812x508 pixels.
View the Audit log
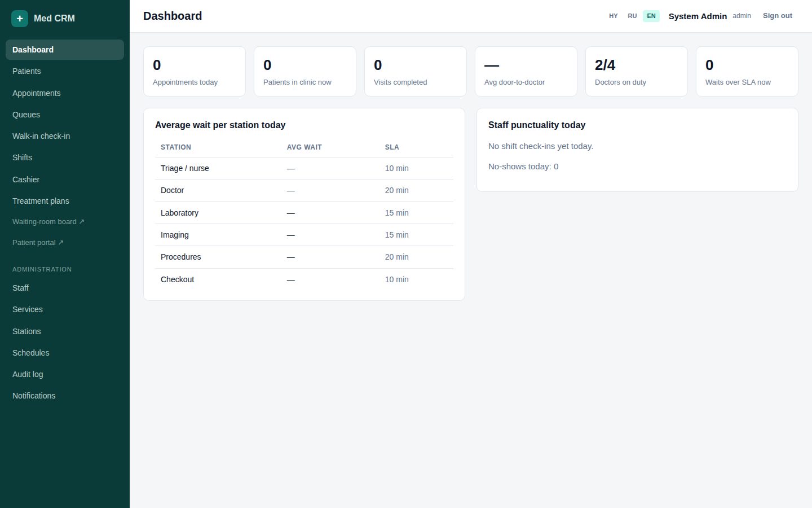click(x=65, y=374)
